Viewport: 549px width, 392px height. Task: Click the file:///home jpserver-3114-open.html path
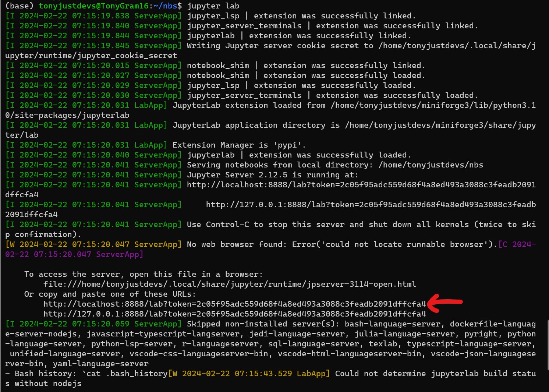coord(230,284)
